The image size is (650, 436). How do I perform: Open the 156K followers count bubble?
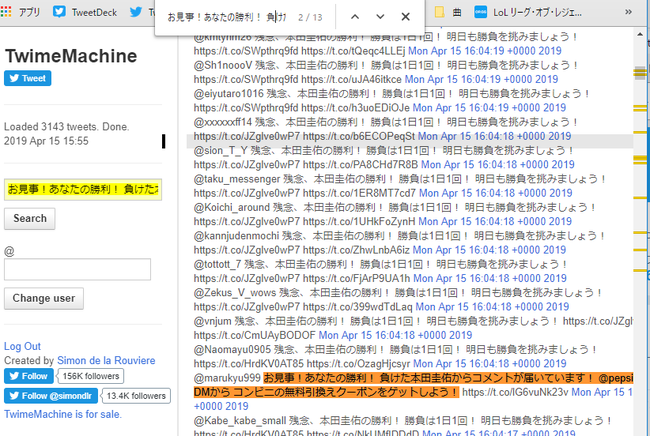pos(91,376)
